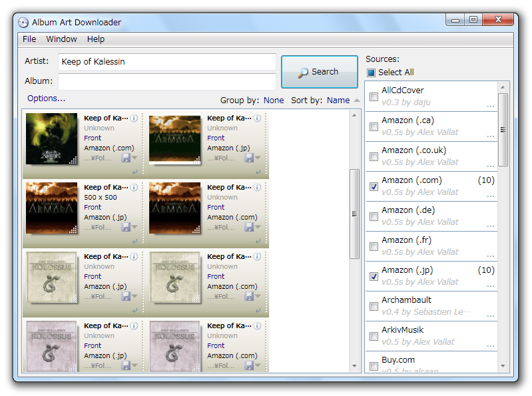The image size is (532, 396).
Task: Open save options arrow for the beige Kolossus Amazon (.com) cover
Action: (x=258, y=296)
